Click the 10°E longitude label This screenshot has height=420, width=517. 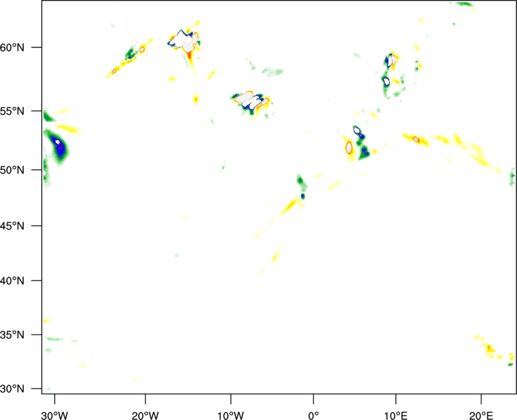tap(396, 415)
